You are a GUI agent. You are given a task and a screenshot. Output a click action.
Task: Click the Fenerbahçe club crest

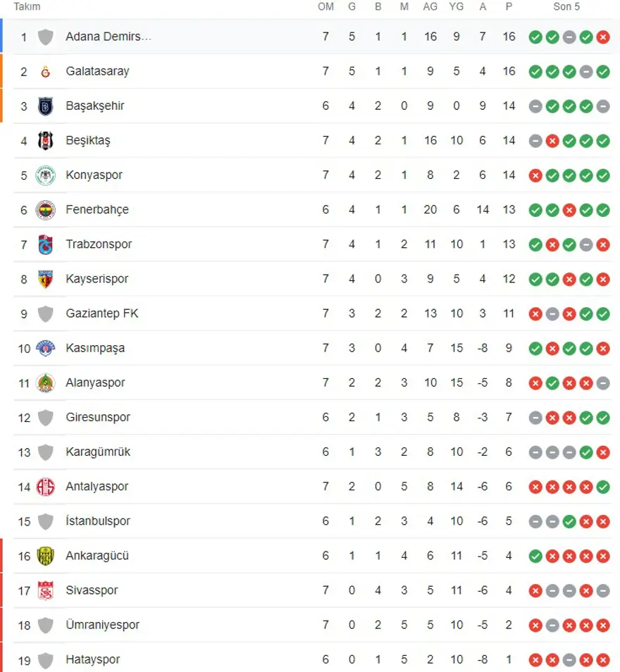pyautogui.click(x=46, y=209)
